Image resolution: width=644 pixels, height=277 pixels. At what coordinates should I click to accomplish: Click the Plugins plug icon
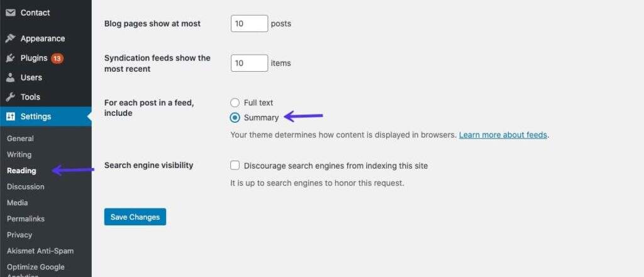[11, 58]
